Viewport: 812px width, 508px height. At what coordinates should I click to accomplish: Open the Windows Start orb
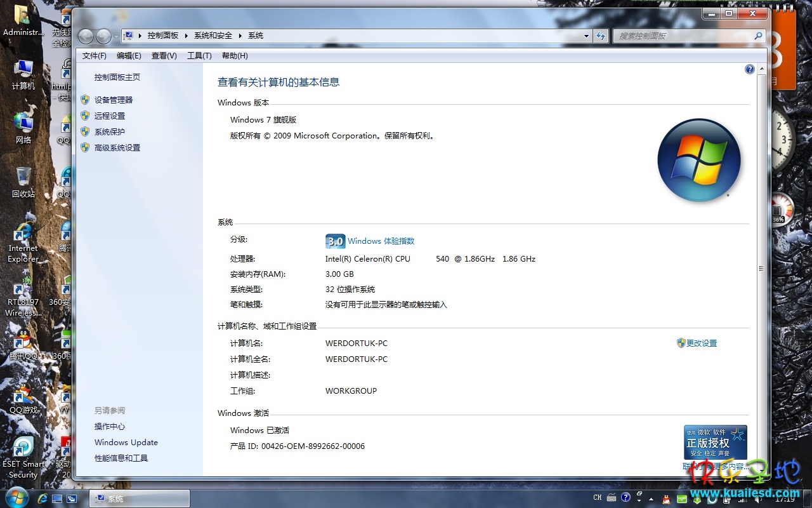point(16,497)
